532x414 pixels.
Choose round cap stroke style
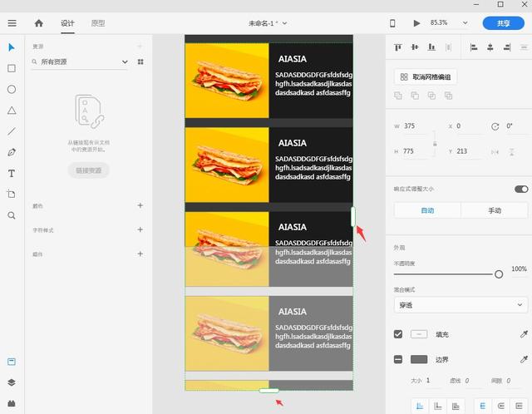point(500,406)
